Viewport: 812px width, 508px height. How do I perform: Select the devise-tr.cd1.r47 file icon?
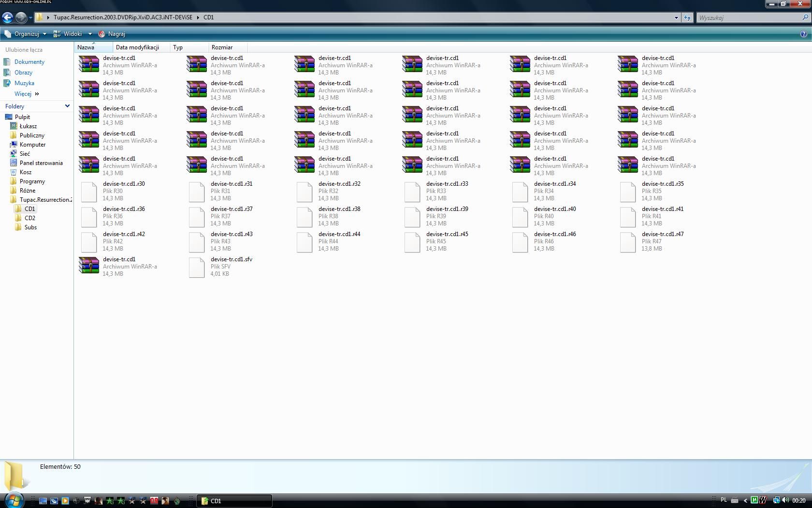point(628,242)
